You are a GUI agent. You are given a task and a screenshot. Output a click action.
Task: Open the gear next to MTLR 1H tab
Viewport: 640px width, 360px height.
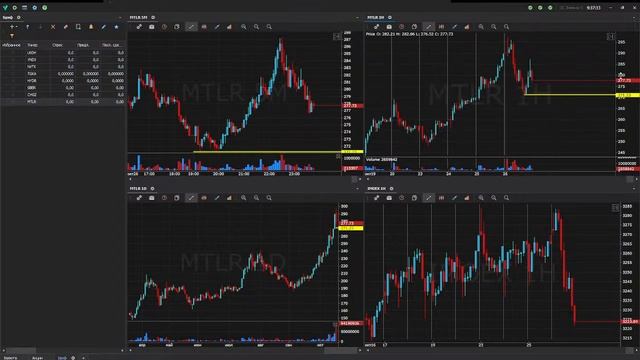coord(390,18)
